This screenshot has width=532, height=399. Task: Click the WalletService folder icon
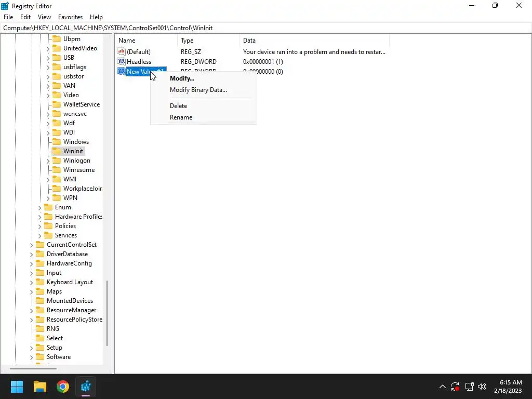click(x=57, y=104)
